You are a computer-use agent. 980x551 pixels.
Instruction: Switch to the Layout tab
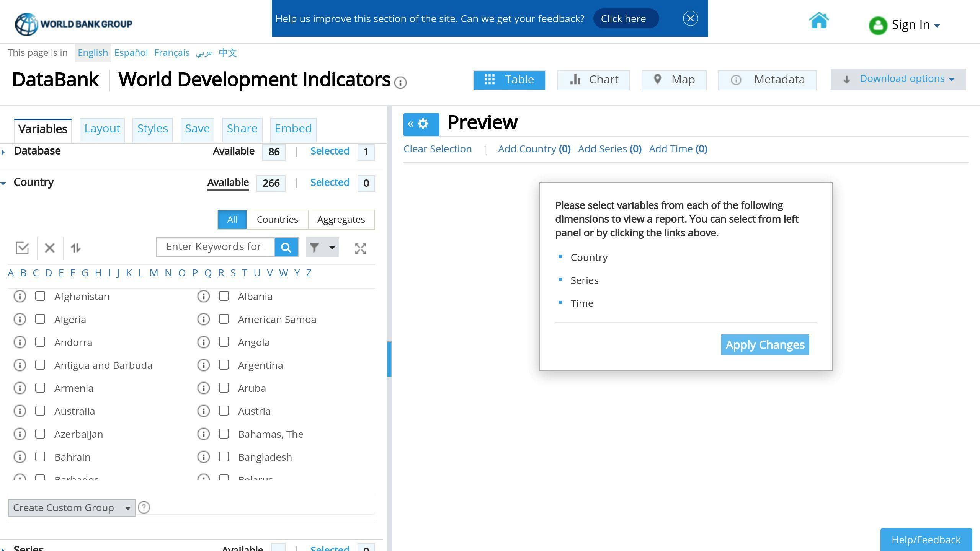pos(102,129)
